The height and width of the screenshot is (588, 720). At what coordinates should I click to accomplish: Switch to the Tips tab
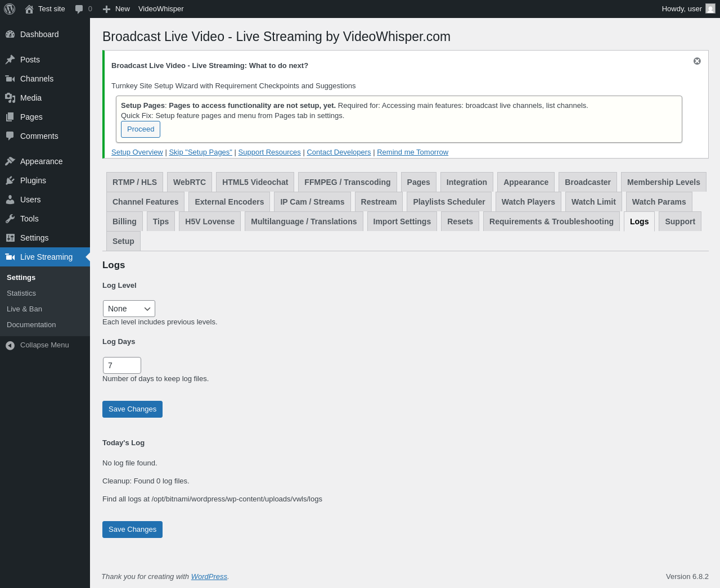(161, 221)
